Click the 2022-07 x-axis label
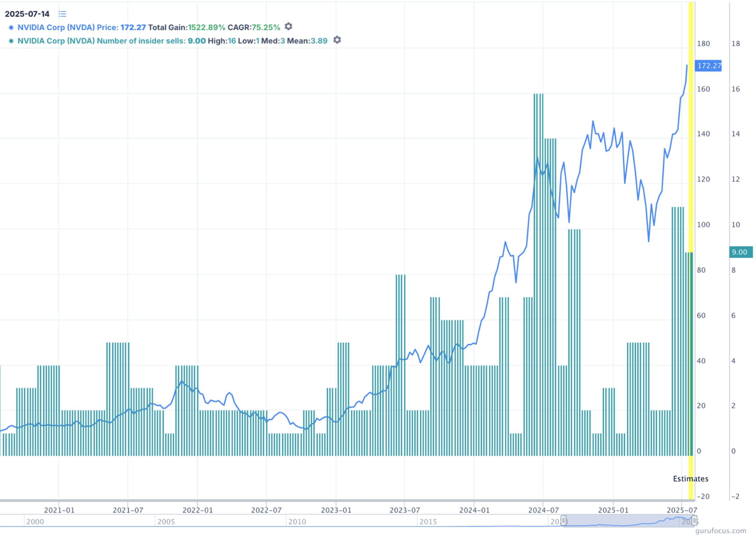The height and width of the screenshot is (536, 756). [266, 510]
